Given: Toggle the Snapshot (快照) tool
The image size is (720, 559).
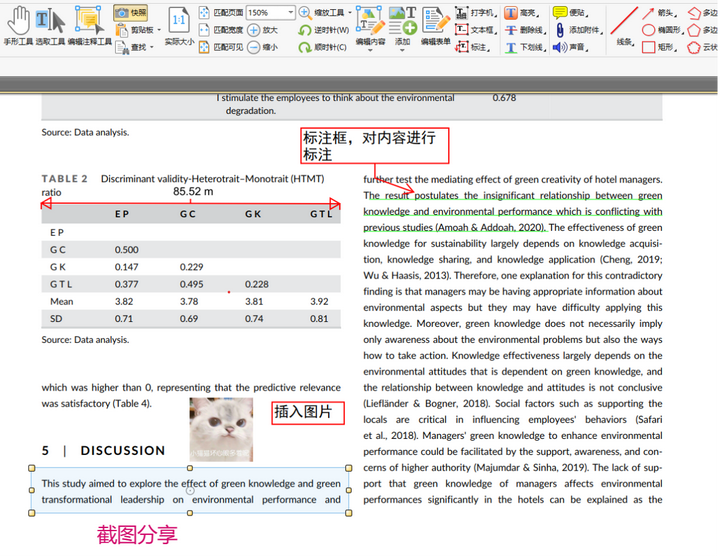Looking at the screenshot, I should [x=131, y=13].
